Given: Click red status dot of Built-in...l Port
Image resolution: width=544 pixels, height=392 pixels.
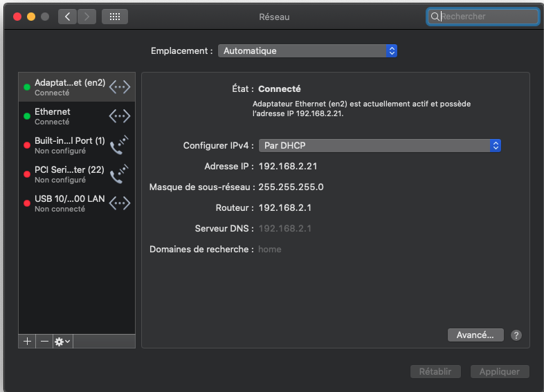Looking at the screenshot, I should [27, 145].
